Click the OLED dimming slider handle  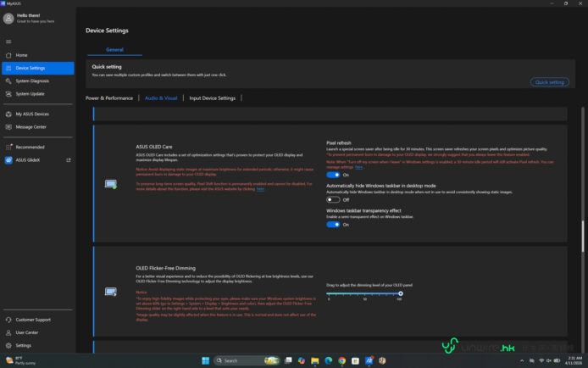(x=401, y=293)
